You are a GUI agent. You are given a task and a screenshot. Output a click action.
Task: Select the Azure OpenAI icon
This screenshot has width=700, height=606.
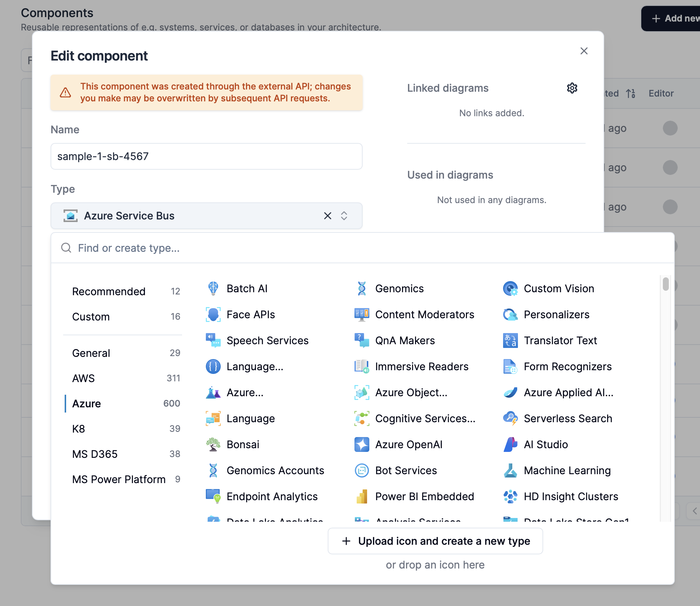(362, 444)
